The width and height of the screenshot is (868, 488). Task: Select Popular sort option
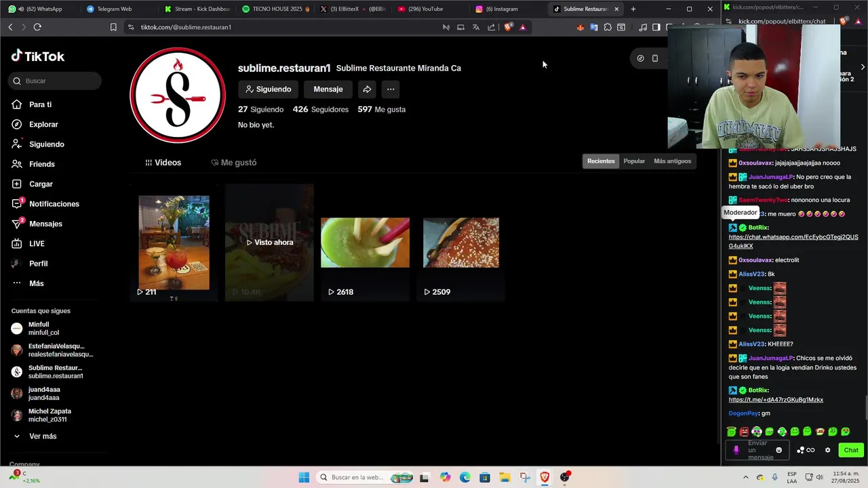coord(634,161)
